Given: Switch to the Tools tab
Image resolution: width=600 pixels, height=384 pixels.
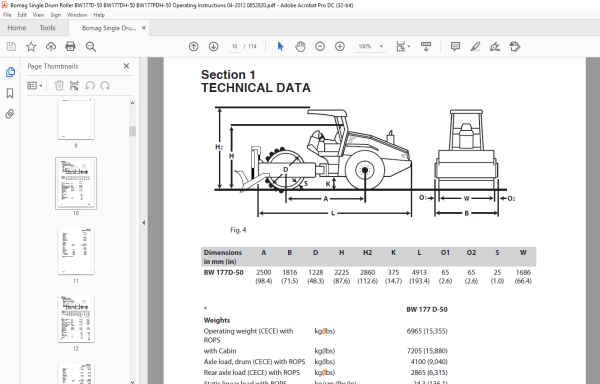Looking at the screenshot, I should [47, 28].
